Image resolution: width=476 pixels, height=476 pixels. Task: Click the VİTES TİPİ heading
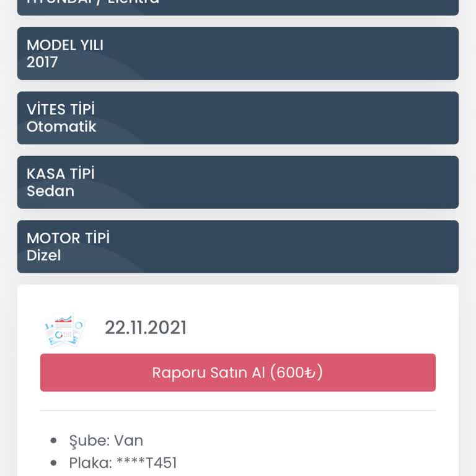tap(61, 110)
